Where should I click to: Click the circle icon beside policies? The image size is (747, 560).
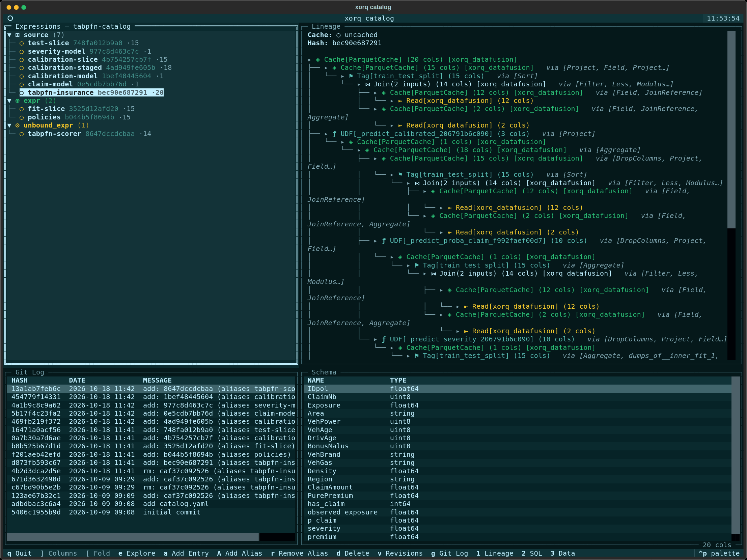(x=22, y=117)
